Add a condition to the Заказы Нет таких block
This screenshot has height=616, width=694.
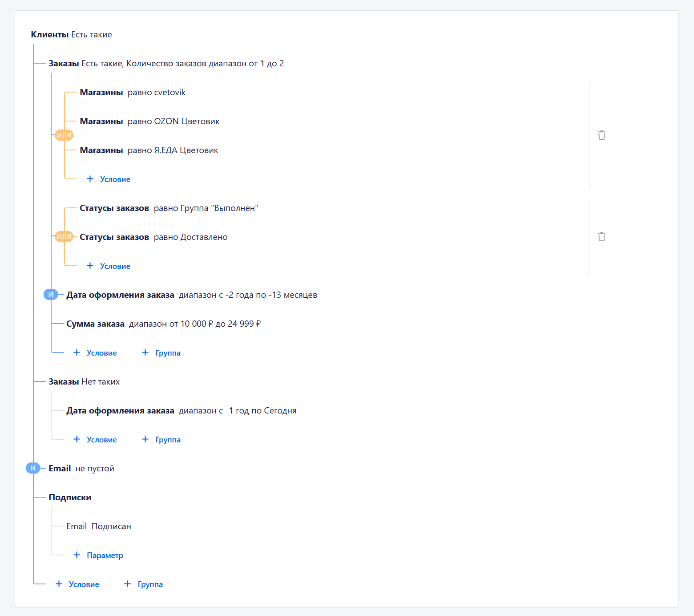(95, 439)
